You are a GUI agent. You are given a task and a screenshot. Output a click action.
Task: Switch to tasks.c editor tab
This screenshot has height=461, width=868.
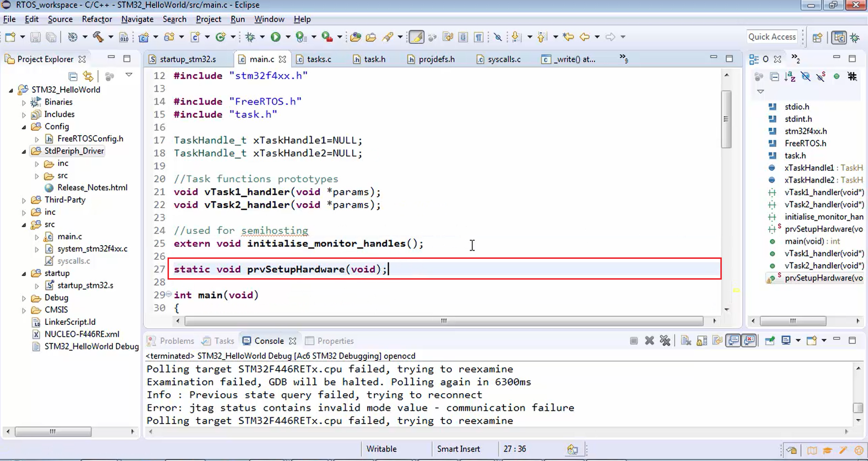[319, 59]
